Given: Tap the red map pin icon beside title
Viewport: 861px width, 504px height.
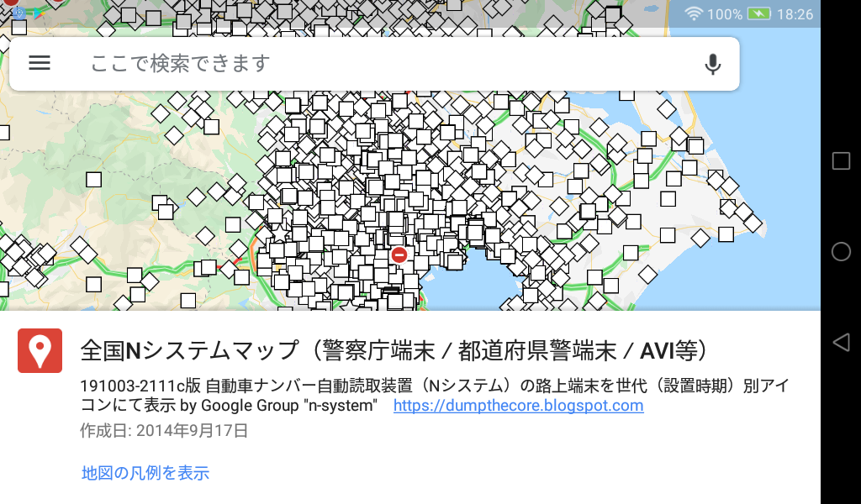Looking at the screenshot, I should click(x=40, y=350).
